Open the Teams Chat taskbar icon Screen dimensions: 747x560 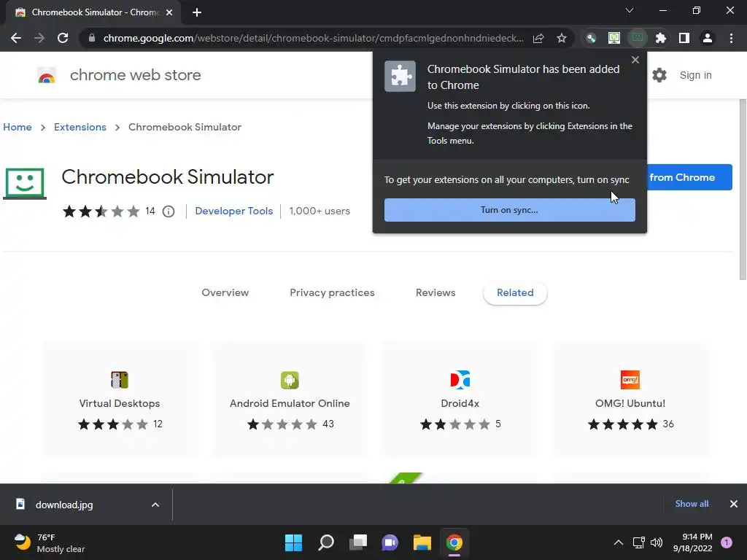390,542
